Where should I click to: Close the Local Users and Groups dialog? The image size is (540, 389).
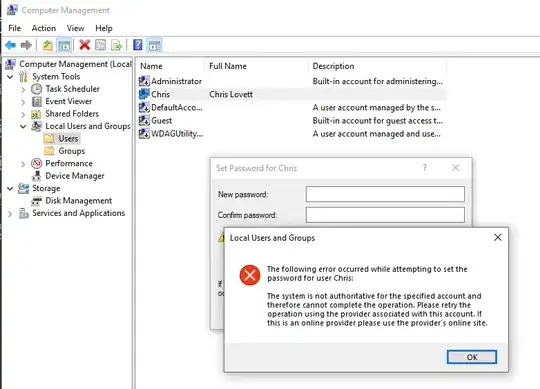[x=498, y=237]
